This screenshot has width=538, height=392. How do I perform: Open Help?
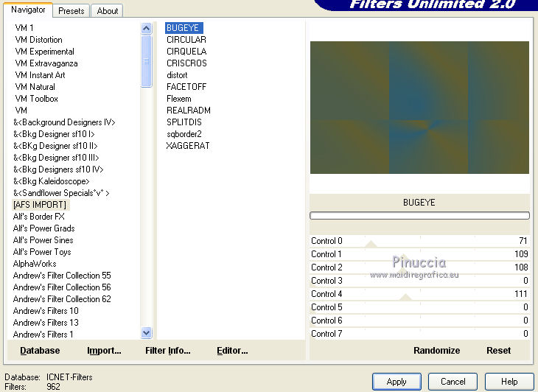pyautogui.click(x=509, y=382)
